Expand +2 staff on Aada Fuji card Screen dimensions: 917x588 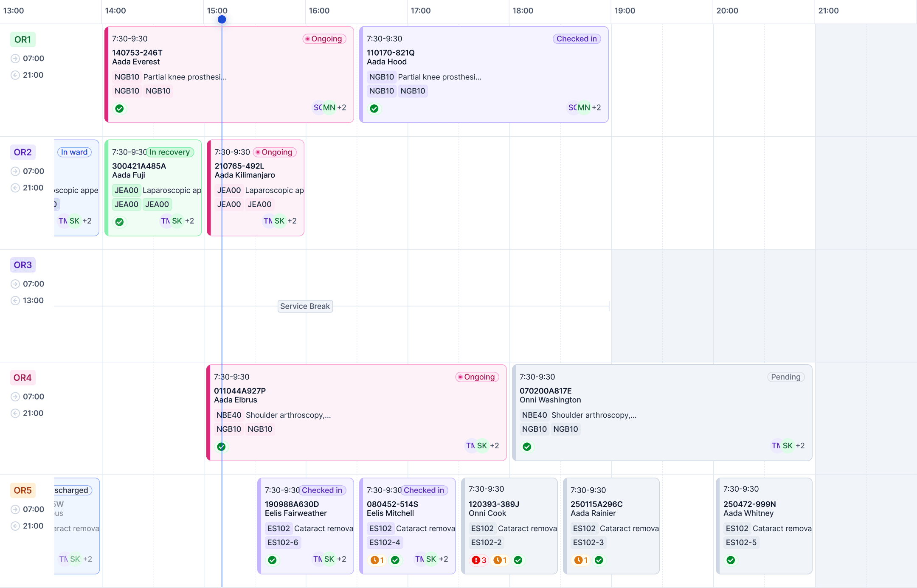pyautogui.click(x=189, y=221)
